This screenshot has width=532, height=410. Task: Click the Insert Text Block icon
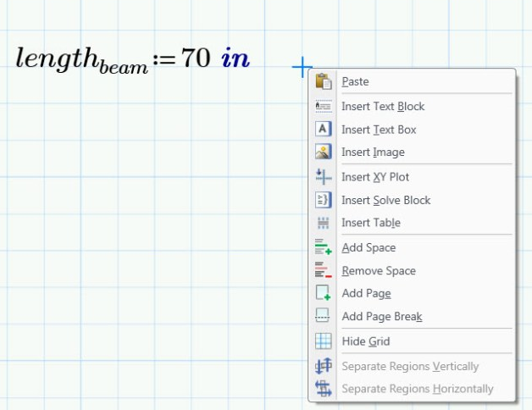tap(323, 107)
